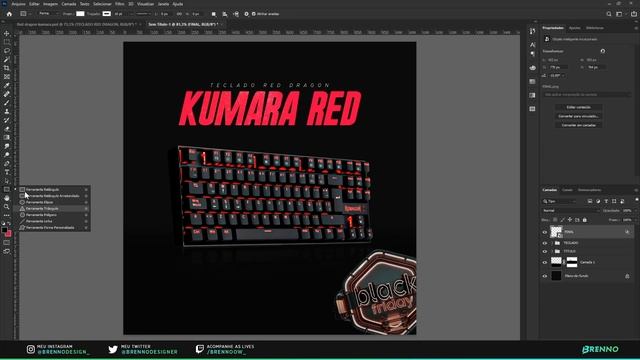
Task: Select the Rectangular Marquee tool
Action: (x=7, y=42)
